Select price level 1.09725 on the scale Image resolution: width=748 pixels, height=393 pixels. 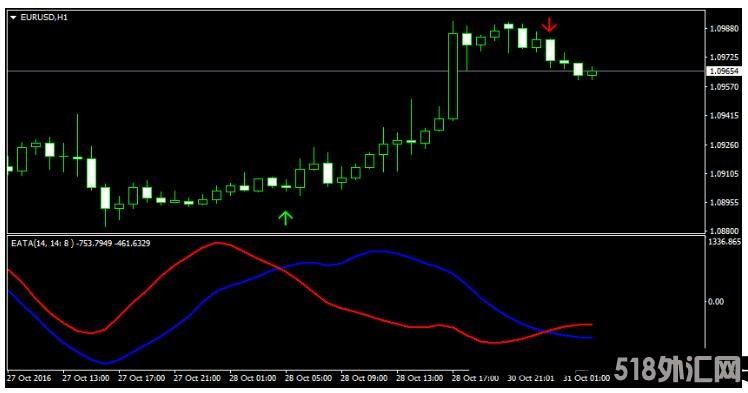click(x=724, y=57)
